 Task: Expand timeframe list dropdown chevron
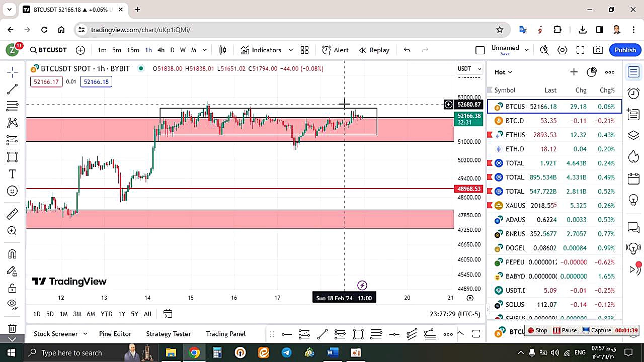point(205,50)
